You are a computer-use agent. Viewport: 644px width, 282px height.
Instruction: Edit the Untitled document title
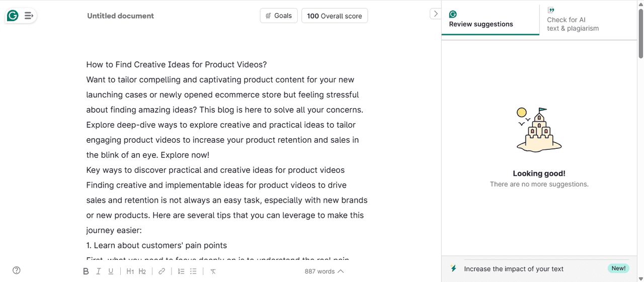tap(121, 16)
